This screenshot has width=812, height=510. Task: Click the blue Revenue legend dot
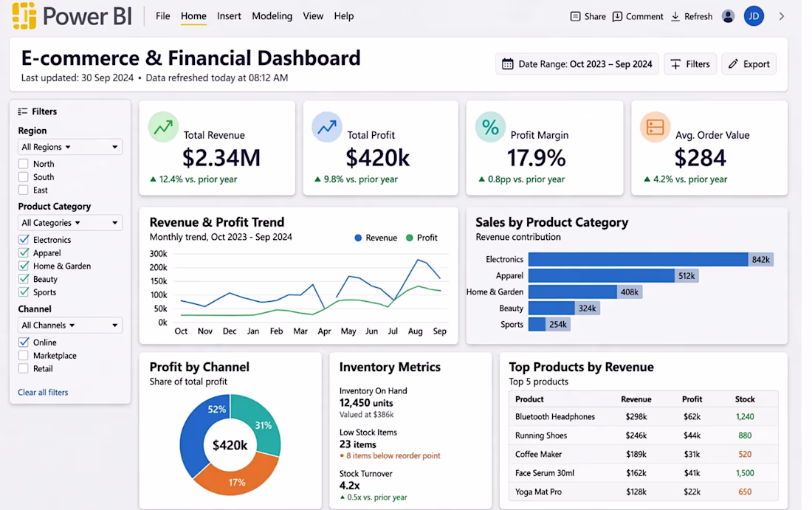point(358,238)
